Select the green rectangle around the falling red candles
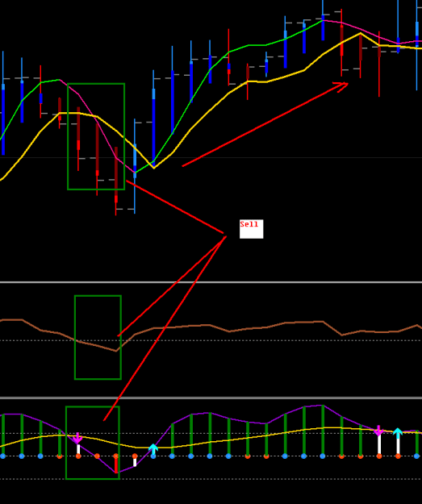This screenshot has height=504, width=422. 96,136
